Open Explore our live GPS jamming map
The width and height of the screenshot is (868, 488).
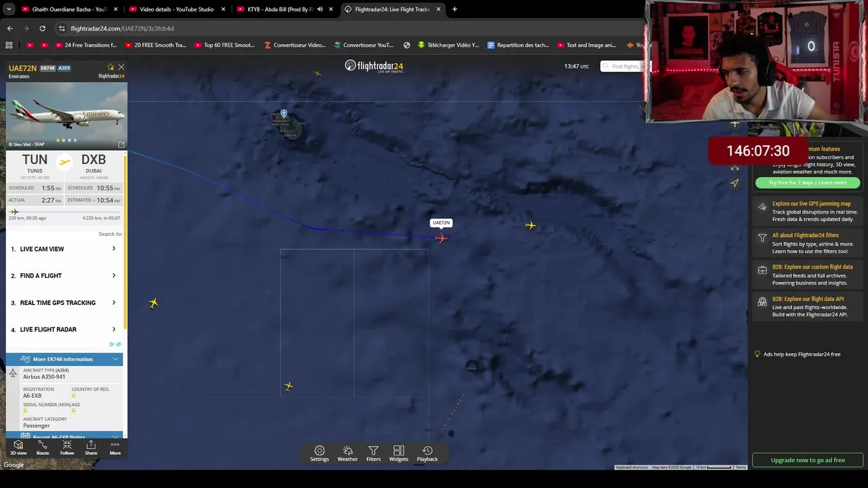point(811,203)
